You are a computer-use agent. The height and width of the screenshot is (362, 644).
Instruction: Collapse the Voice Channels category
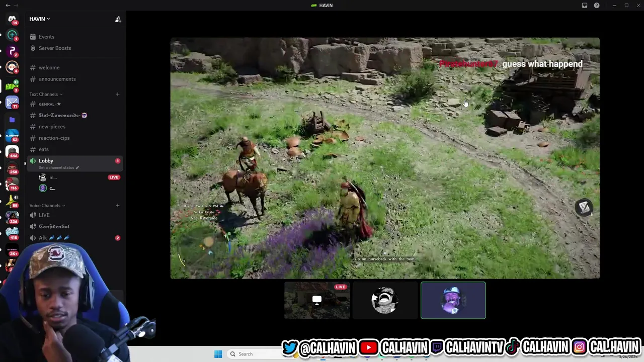tap(47, 205)
